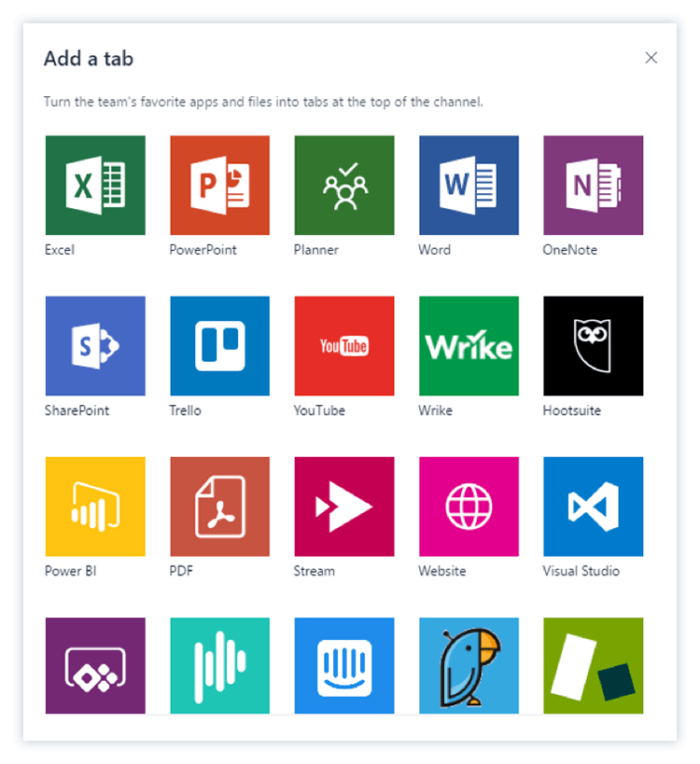
Task: Add a Website tab
Action: pyautogui.click(x=469, y=507)
